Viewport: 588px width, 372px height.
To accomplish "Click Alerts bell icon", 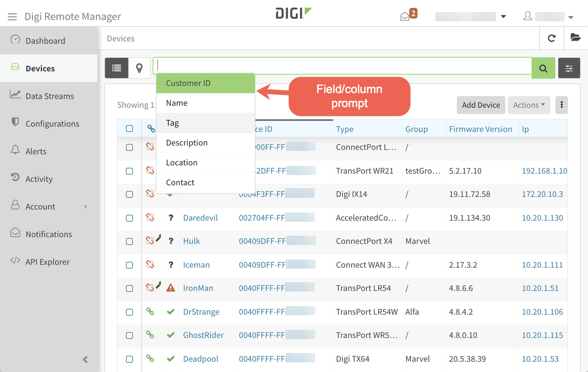I will pyautogui.click(x=15, y=150).
